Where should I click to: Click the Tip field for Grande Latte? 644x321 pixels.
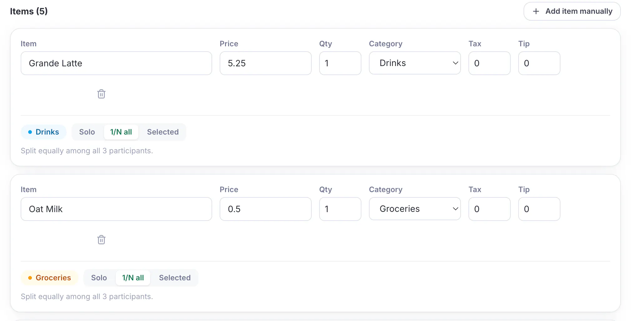point(539,63)
